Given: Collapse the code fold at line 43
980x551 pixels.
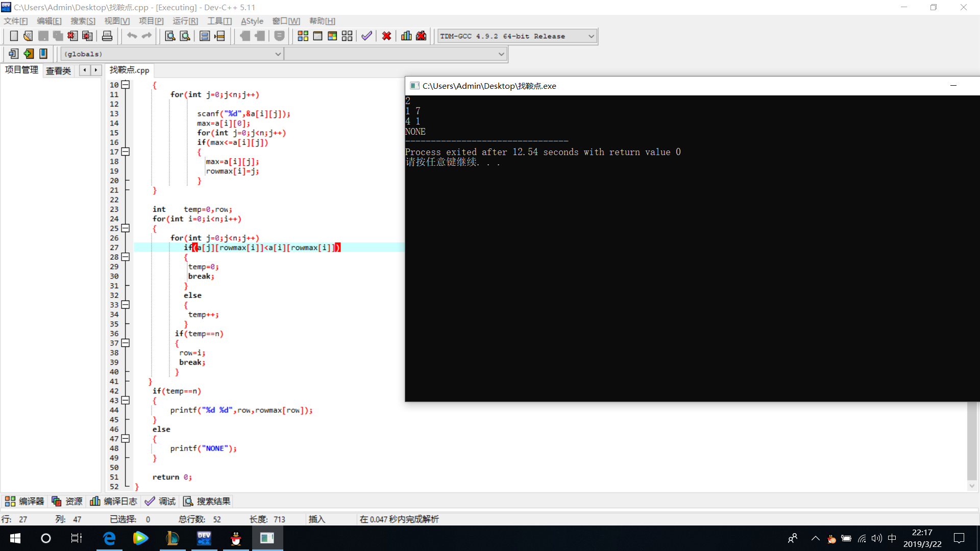Looking at the screenshot, I should [126, 400].
